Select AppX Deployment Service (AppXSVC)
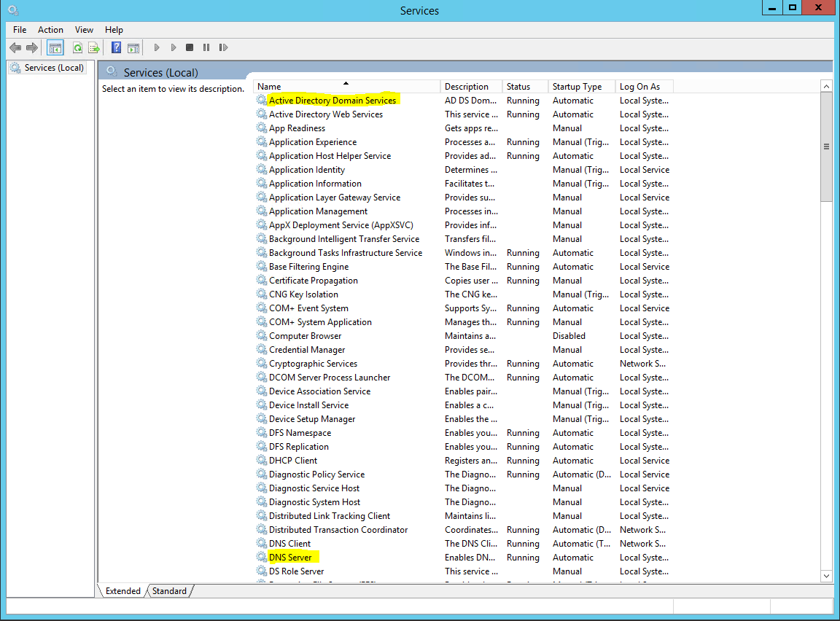 (463, 224)
